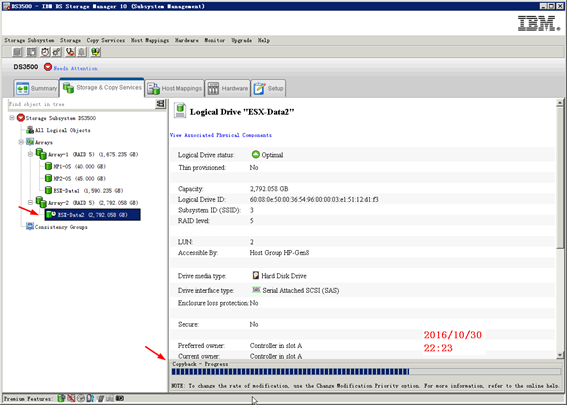The image size is (567, 405).
Task: Switch to the Host Mappings tab
Action: 175,88
